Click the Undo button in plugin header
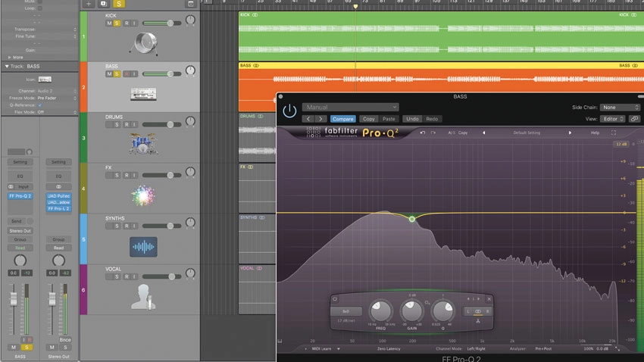 (x=412, y=119)
